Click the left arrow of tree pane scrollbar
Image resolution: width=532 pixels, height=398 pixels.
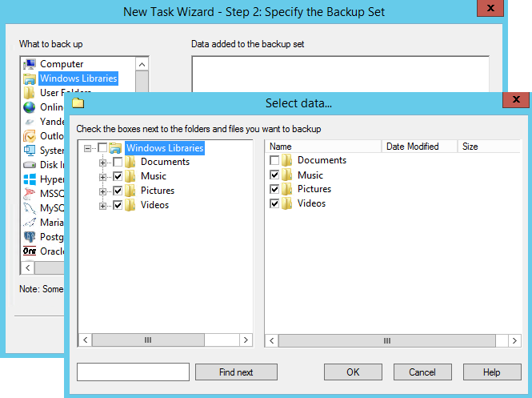(85, 340)
